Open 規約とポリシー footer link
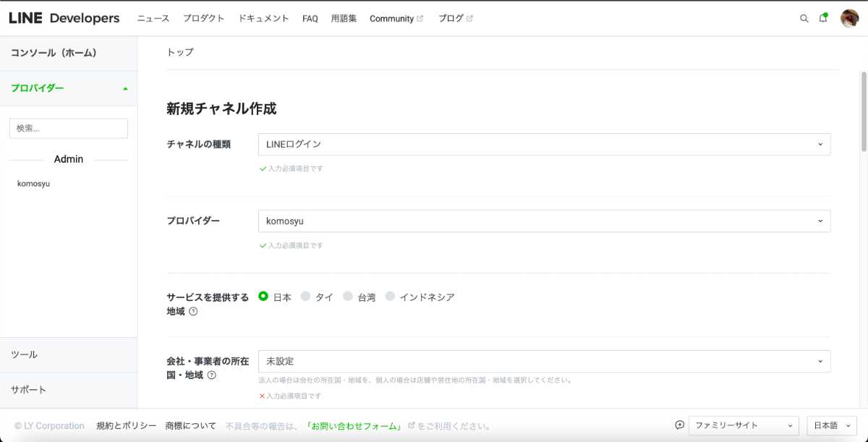Image resolution: width=868 pixels, height=442 pixels. click(x=127, y=425)
